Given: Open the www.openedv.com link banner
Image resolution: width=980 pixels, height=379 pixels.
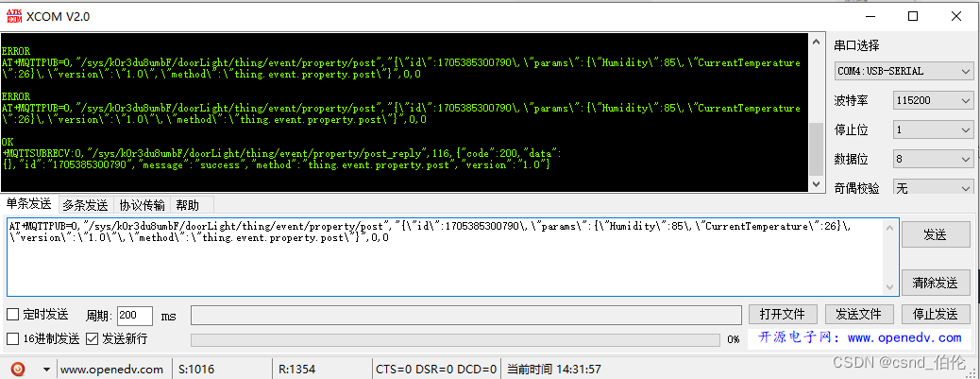Looking at the screenshot, I should tap(860, 337).
